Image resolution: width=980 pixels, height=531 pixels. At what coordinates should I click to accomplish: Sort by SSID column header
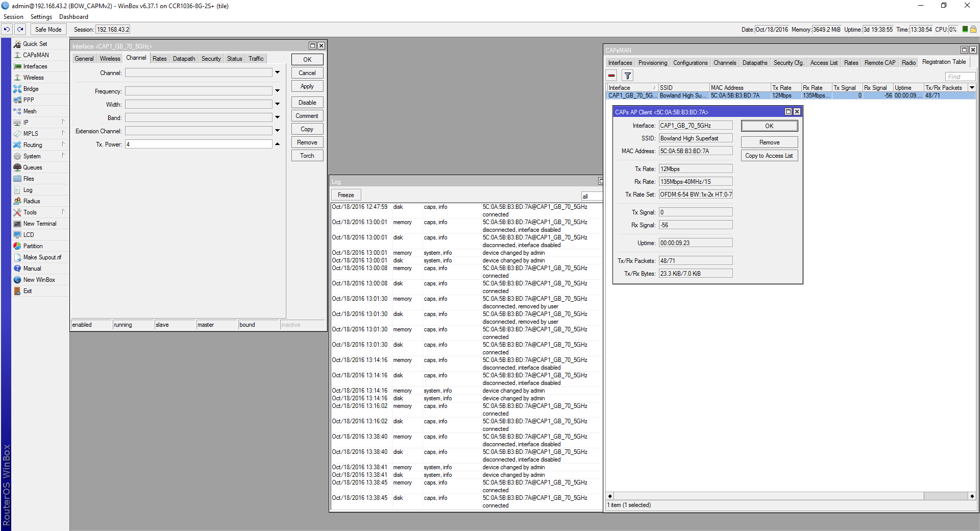[683, 88]
